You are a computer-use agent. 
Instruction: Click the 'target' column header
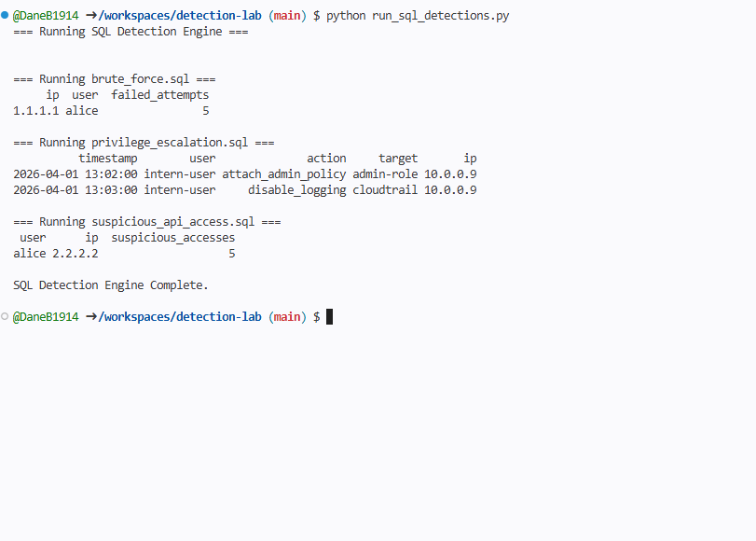[x=398, y=159]
